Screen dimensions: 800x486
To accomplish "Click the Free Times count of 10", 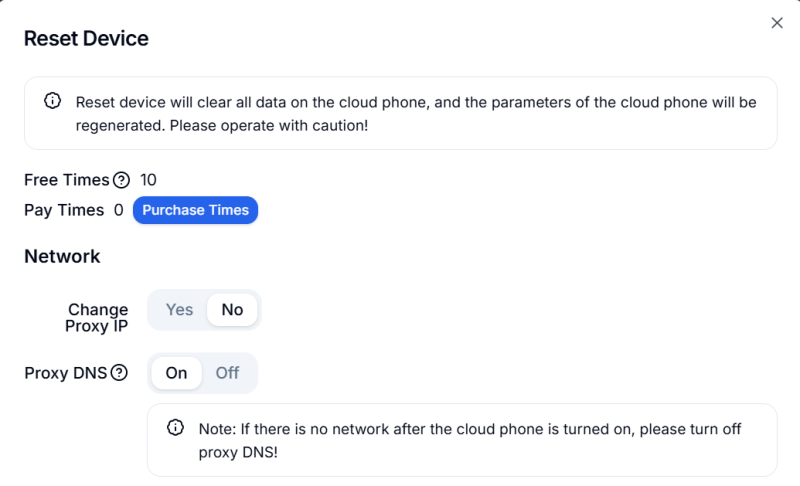I will 148,180.
